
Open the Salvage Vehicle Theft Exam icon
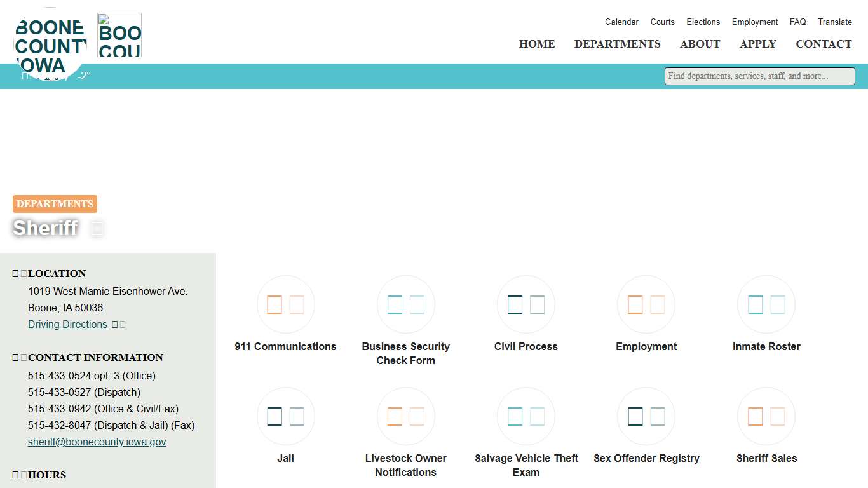click(526, 417)
